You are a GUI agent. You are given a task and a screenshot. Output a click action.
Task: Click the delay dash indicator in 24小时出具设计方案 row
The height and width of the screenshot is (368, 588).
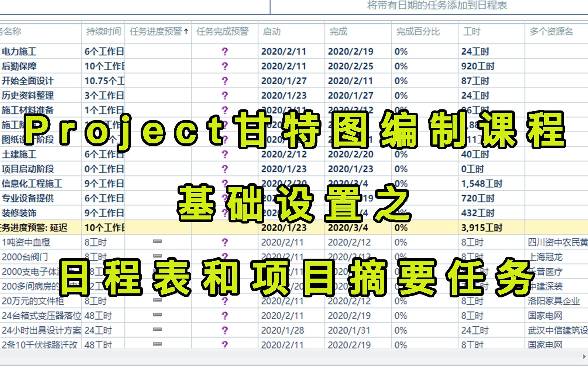pyautogui.click(x=158, y=329)
